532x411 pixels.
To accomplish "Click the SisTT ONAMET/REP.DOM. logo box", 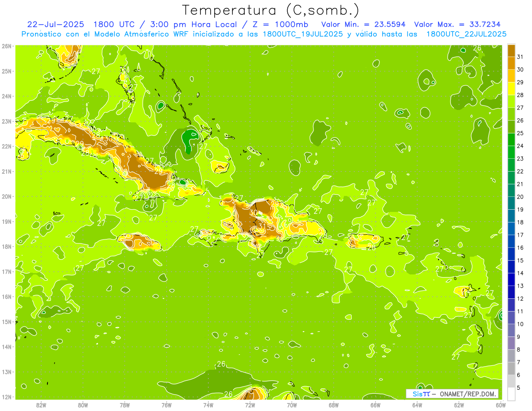I will click(x=452, y=394).
